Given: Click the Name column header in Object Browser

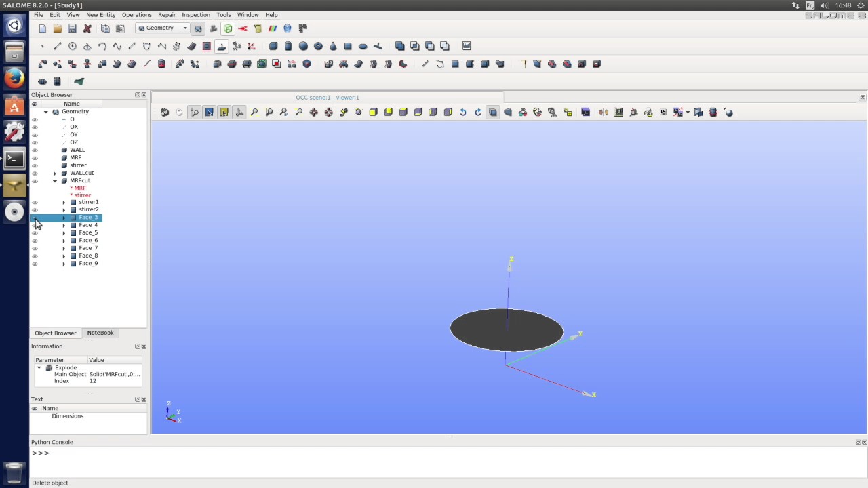Looking at the screenshot, I should click(71, 104).
